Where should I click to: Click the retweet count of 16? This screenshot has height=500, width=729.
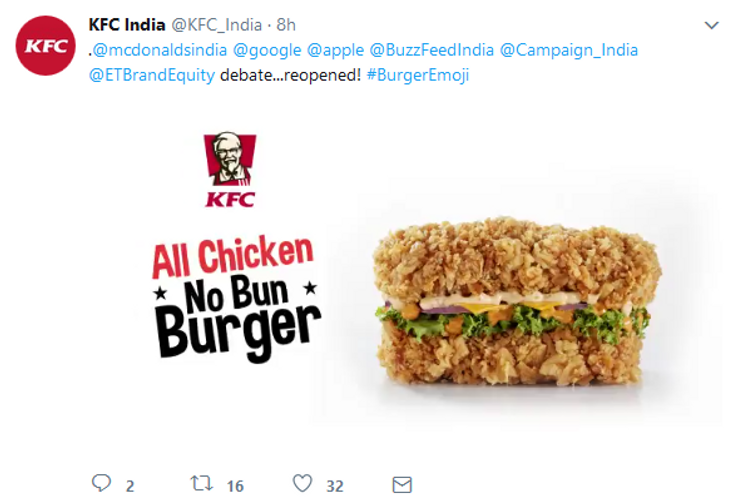coord(235,486)
